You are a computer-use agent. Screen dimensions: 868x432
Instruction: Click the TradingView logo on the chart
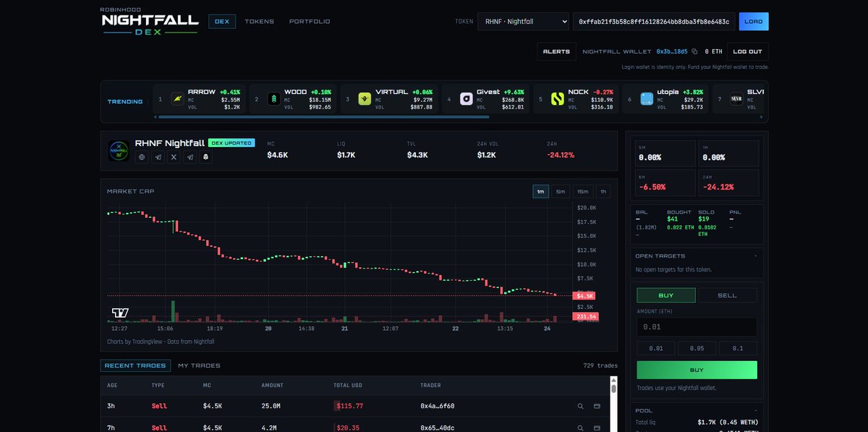coord(120,313)
